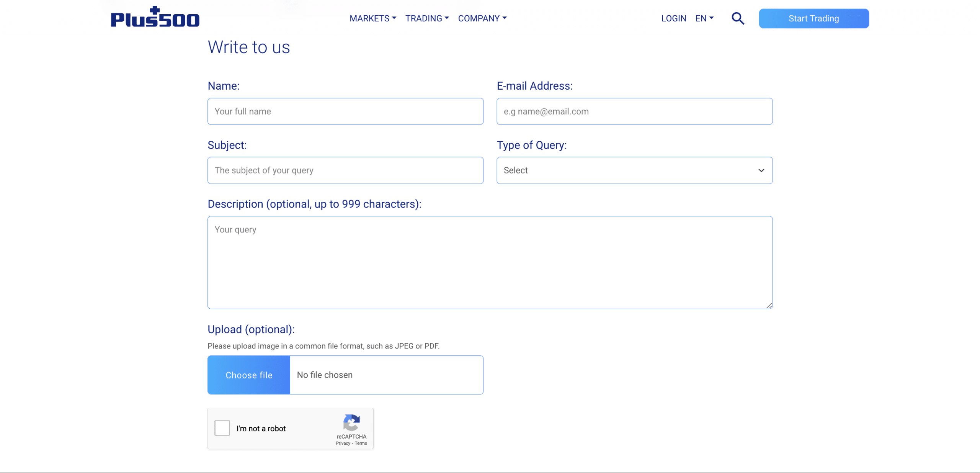The image size is (980, 473).
Task: Click the Start Trading button
Action: (x=813, y=18)
